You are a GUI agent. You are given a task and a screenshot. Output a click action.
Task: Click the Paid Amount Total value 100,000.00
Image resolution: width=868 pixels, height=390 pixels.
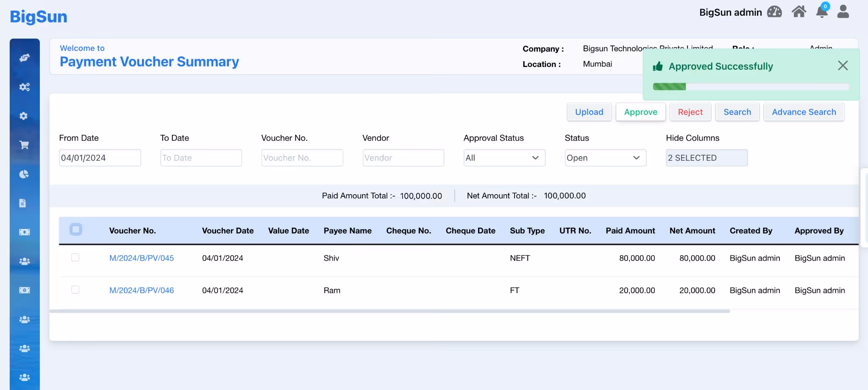click(421, 196)
